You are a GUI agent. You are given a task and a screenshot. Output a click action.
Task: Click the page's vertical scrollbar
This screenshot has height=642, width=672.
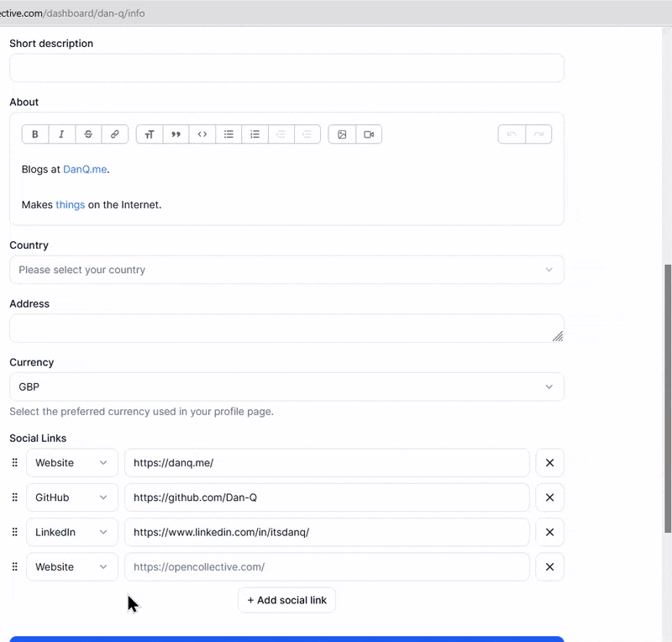668,395
